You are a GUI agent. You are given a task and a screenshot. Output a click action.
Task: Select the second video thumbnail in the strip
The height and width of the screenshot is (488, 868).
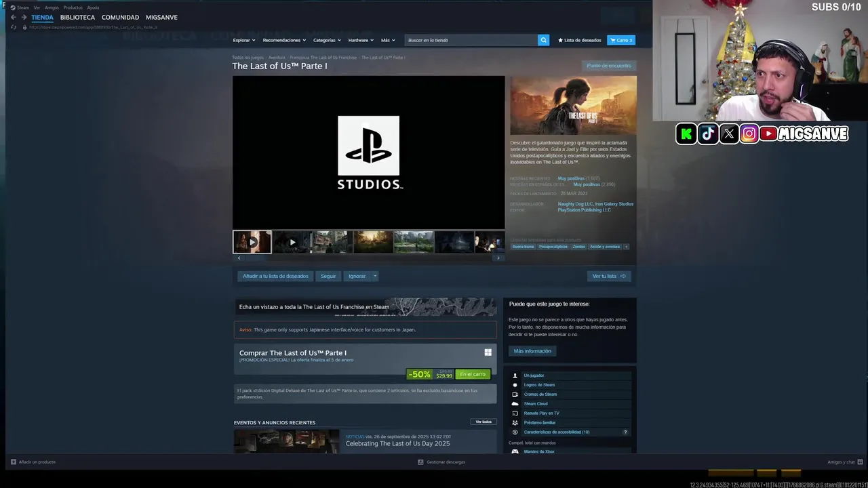(x=292, y=242)
